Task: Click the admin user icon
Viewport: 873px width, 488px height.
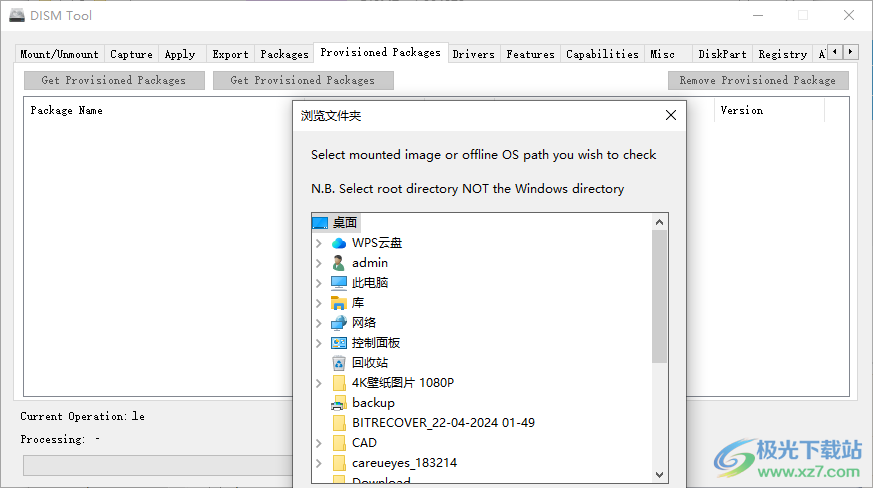Action: click(x=339, y=263)
